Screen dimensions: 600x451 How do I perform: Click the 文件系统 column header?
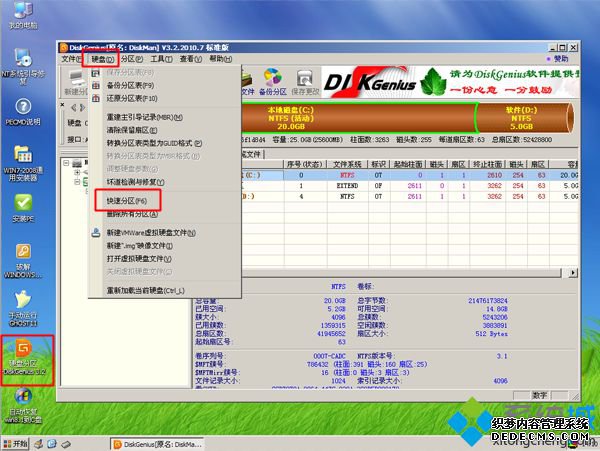tap(347, 164)
